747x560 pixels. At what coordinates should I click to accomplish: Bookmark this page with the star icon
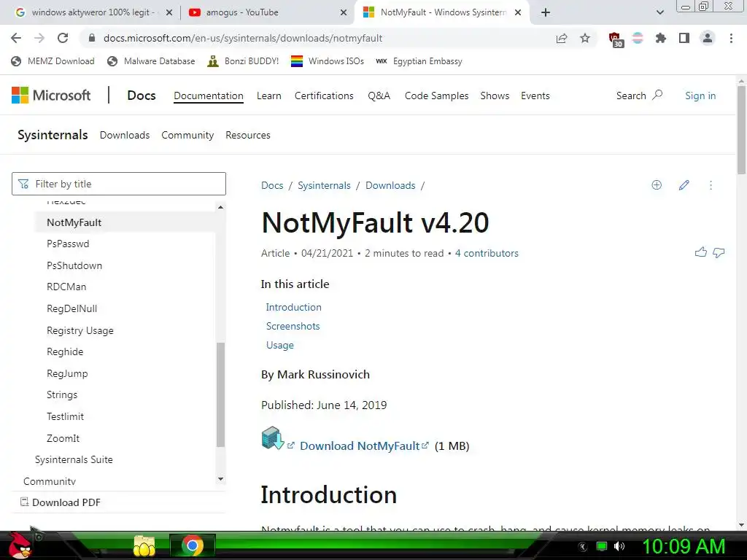(x=585, y=38)
